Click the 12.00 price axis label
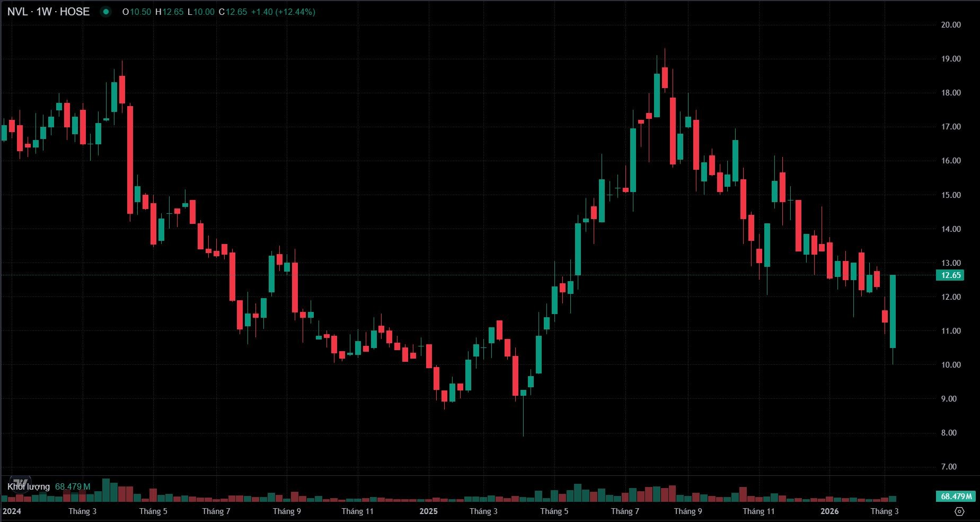Image resolution: width=980 pixels, height=522 pixels. tap(951, 297)
